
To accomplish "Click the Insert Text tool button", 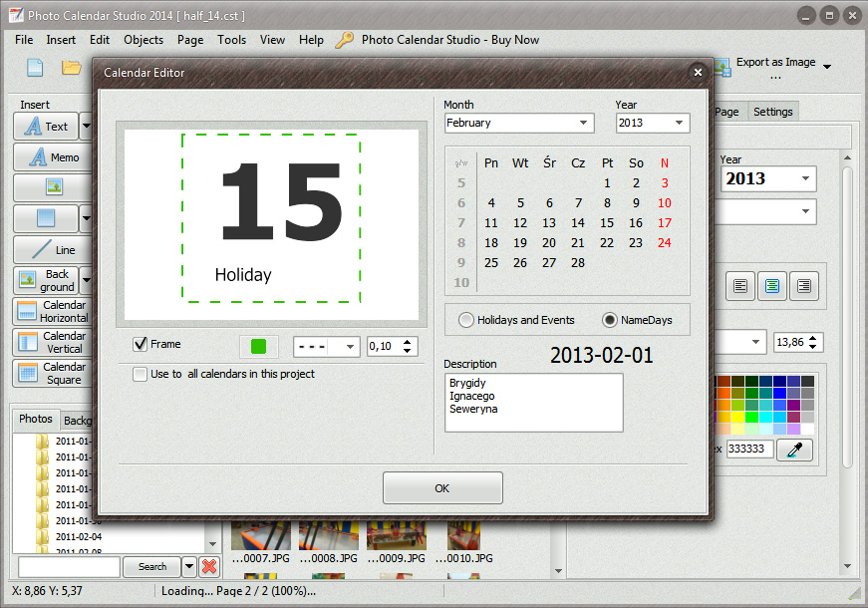I will tap(46, 127).
